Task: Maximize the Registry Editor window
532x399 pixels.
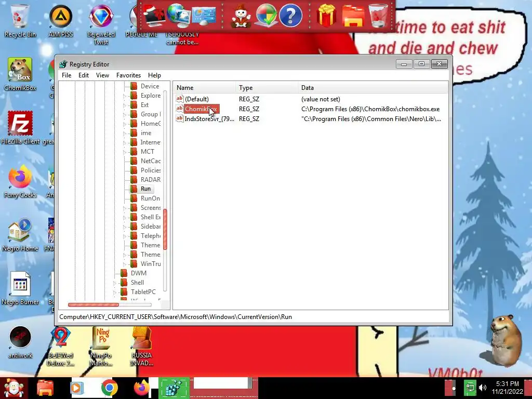Action: 421,64
